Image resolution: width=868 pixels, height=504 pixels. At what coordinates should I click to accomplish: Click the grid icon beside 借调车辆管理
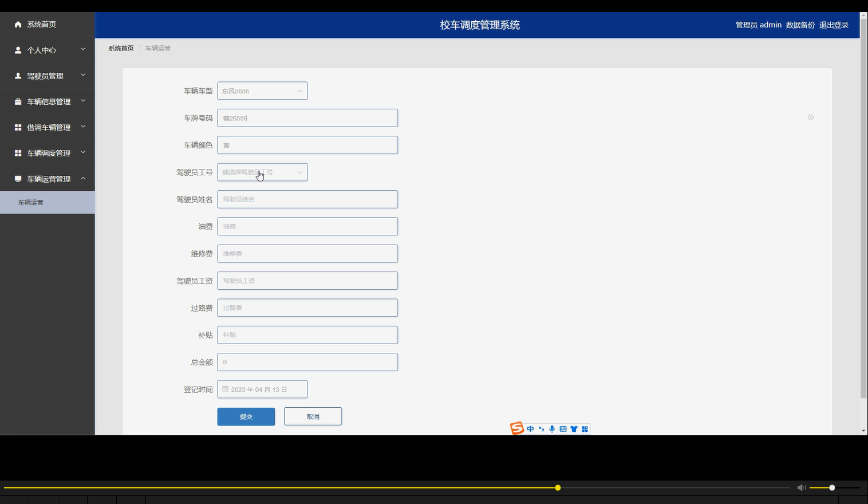tap(18, 128)
